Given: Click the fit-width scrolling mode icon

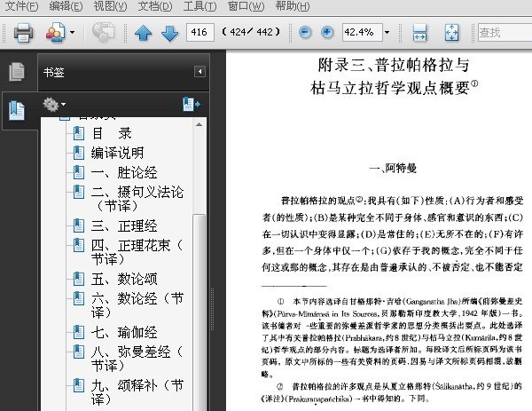Looking at the screenshot, I should pyautogui.click(x=419, y=33).
